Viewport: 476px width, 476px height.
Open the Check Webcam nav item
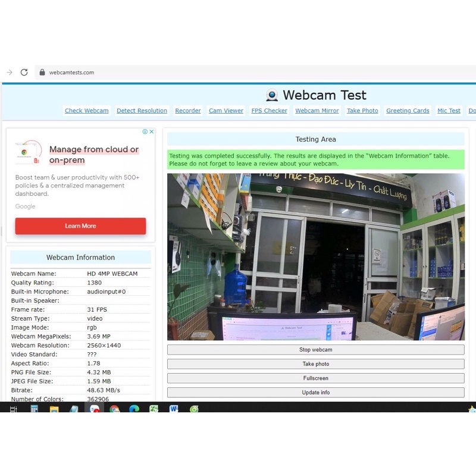pyautogui.click(x=86, y=110)
